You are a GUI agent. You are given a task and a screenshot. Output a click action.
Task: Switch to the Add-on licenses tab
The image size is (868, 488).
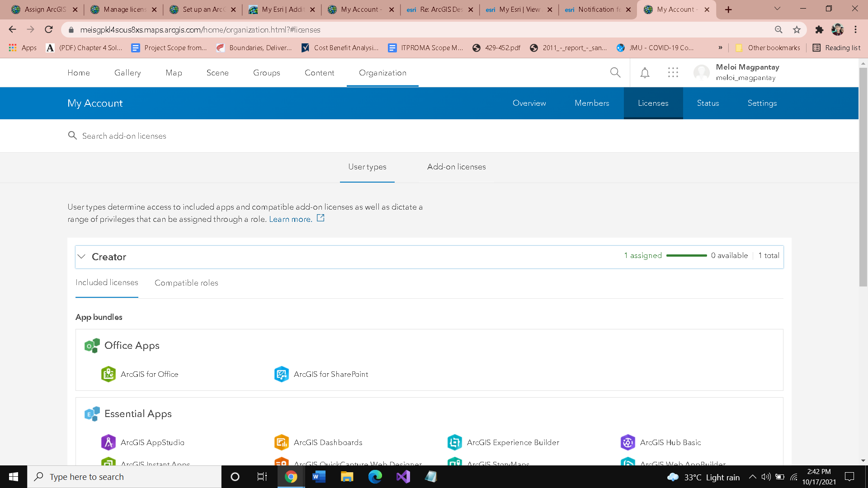pyautogui.click(x=456, y=167)
